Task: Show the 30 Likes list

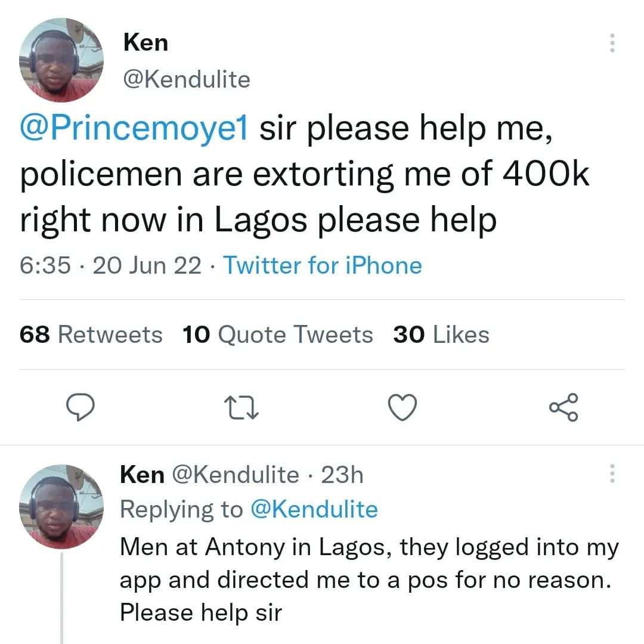Action: click(441, 335)
